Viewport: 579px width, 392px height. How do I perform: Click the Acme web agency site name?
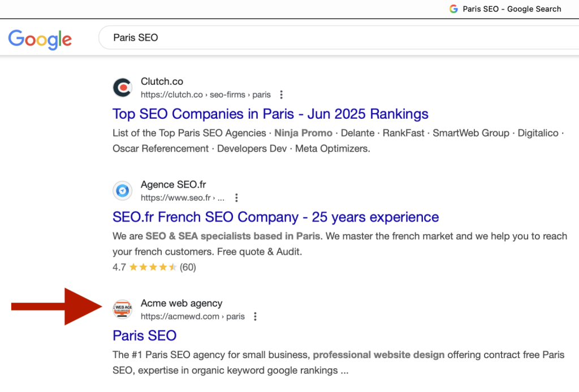[x=182, y=303]
